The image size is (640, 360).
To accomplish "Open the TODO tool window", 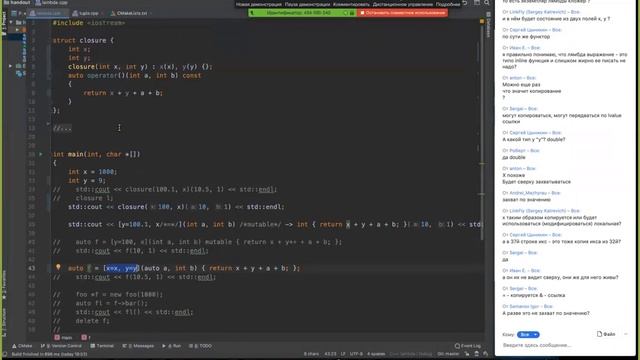I will pos(200,346).
